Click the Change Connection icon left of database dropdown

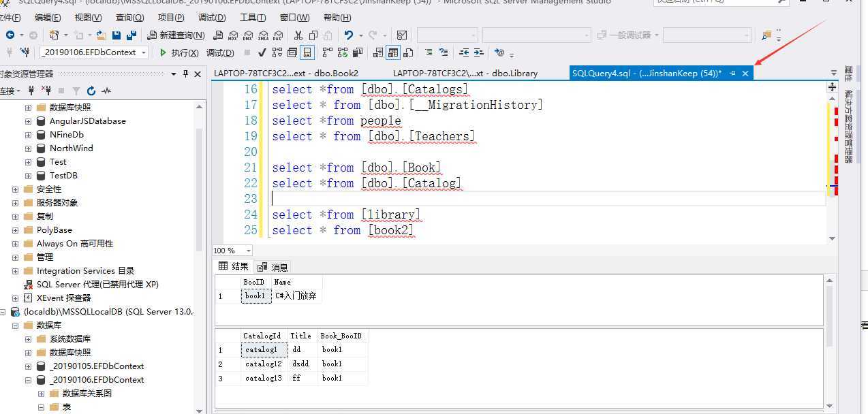tap(25, 52)
